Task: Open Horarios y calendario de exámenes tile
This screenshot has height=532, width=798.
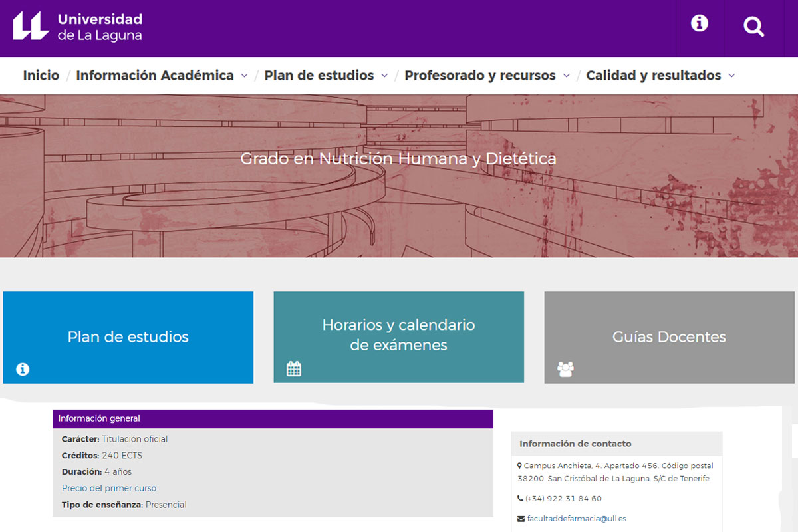Action: click(x=398, y=334)
